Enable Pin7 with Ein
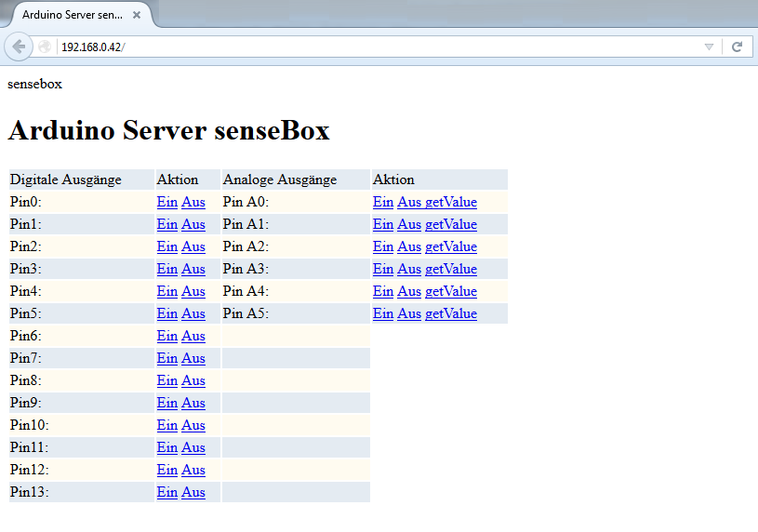This screenshot has height=532, width=758. pos(167,358)
